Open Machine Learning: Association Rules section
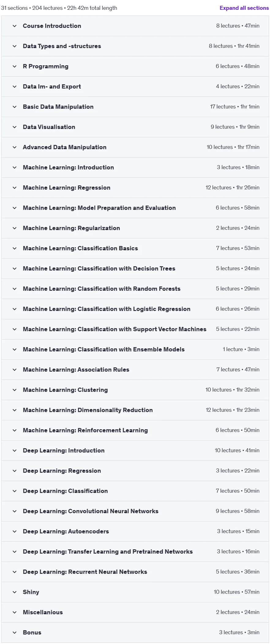270x644 pixels. pyautogui.click(x=135, y=370)
